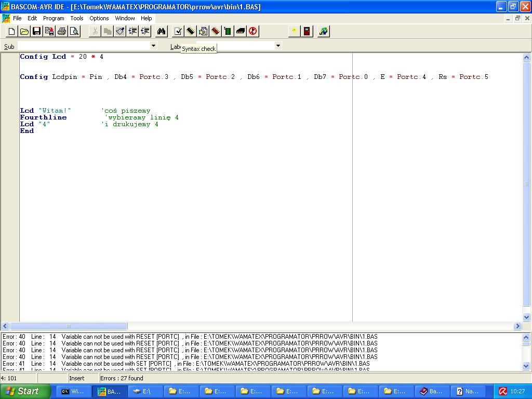
Task: Open the Program menu
Action: [54, 18]
